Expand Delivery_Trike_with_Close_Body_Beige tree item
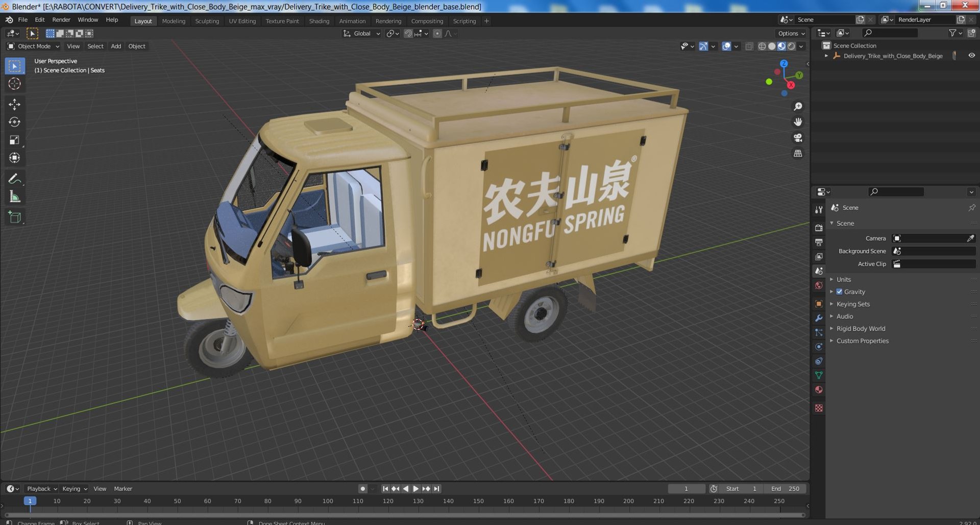980x525 pixels. (x=826, y=56)
